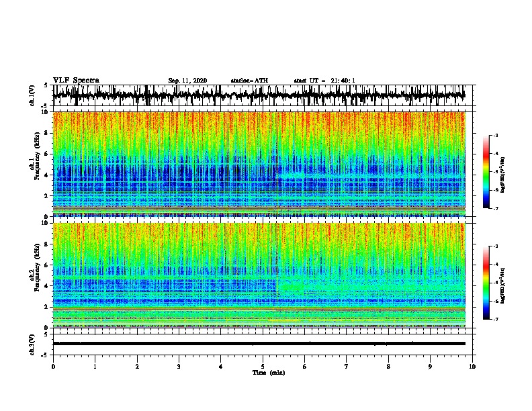This screenshot has height=411, width=532.
Task: Click the "VLF Spectra" title text
Action: [76, 81]
